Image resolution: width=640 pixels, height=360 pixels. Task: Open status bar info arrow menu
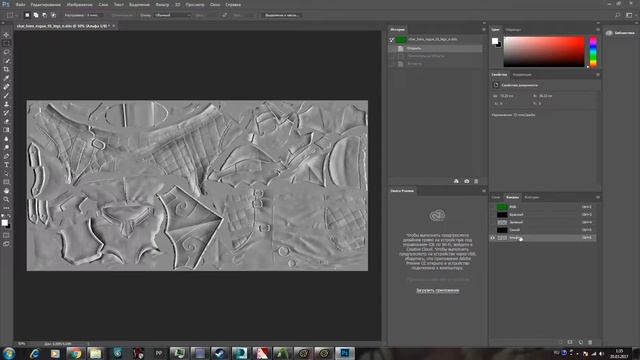(x=88, y=344)
